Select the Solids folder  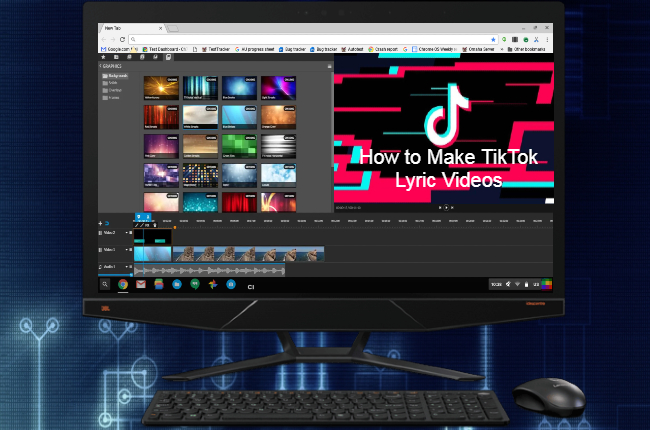click(110, 83)
